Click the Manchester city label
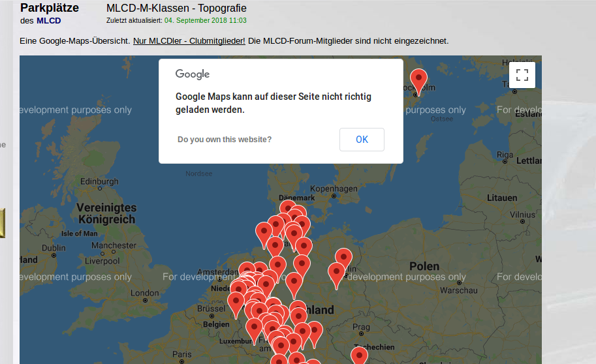Viewport: 596px width, 364px height. coord(114,245)
